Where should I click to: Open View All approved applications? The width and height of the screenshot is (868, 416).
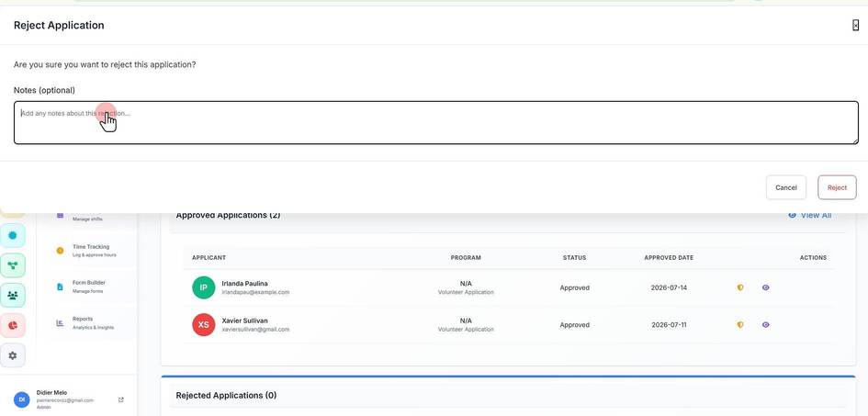[x=809, y=215]
